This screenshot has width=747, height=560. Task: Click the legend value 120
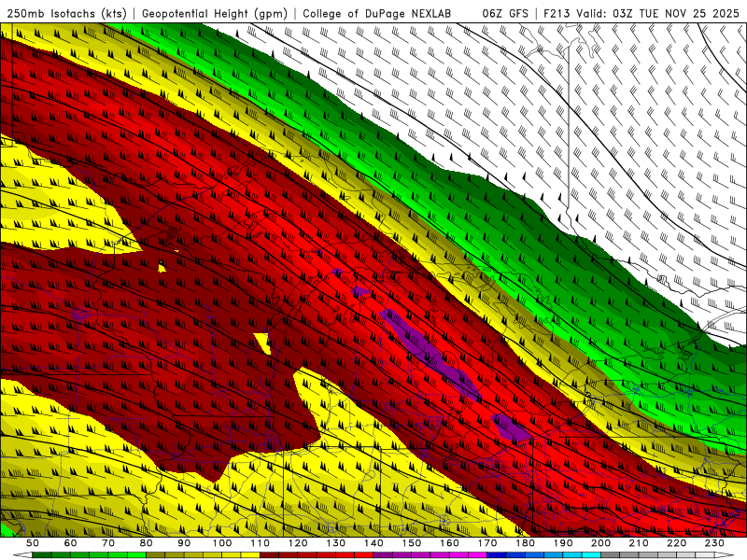tap(298, 543)
